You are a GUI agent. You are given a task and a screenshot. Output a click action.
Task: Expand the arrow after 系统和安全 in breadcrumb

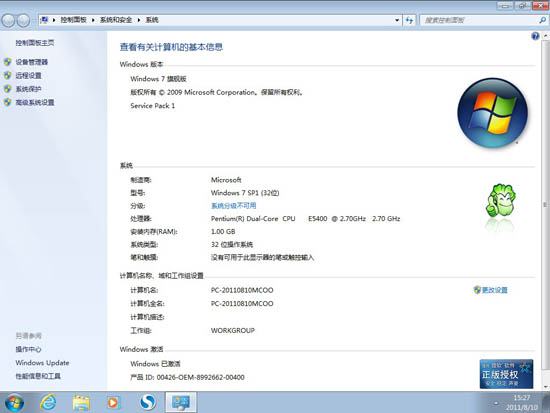point(139,20)
